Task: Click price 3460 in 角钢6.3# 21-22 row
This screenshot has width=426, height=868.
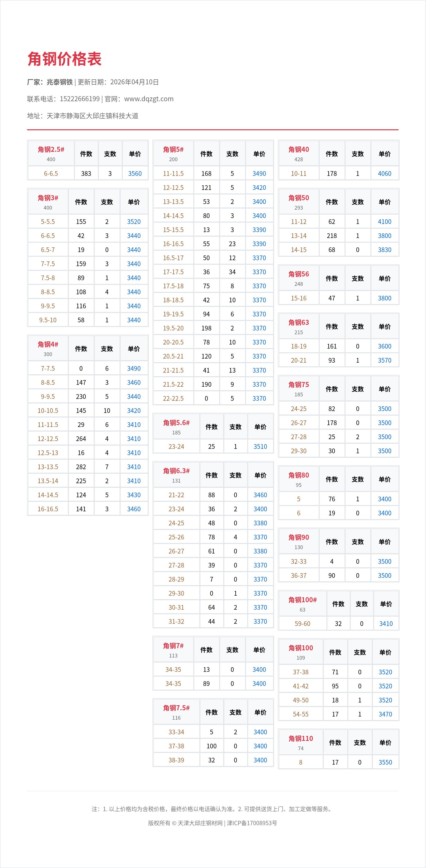Action: tap(260, 495)
